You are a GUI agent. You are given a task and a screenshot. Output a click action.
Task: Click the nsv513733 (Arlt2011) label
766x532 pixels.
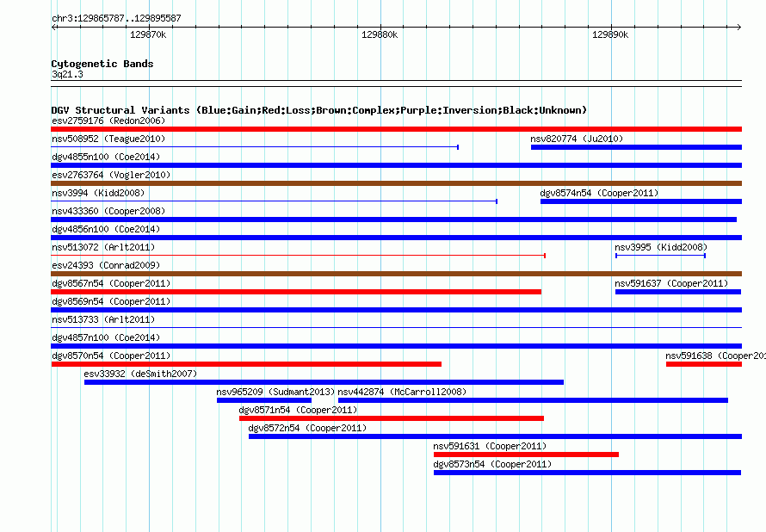pos(103,319)
